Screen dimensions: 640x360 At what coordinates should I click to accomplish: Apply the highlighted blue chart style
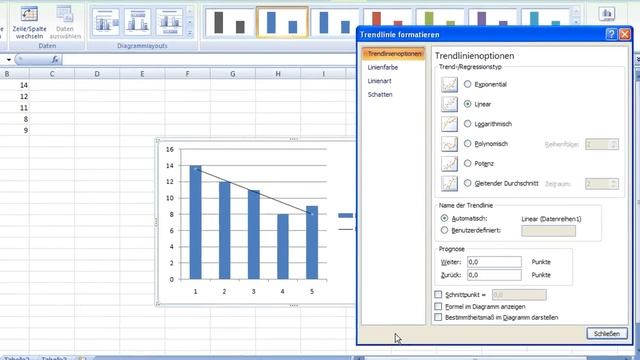coord(282,22)
